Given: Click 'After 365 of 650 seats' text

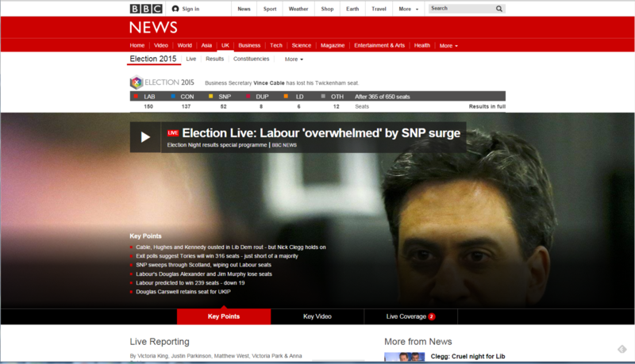Looking at the screenshot, I should (383, 97).
